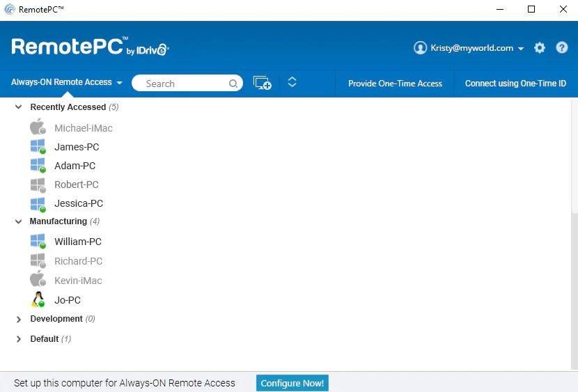Open the settings gear icon
This screenshot has width=578, height=392.
539,48
